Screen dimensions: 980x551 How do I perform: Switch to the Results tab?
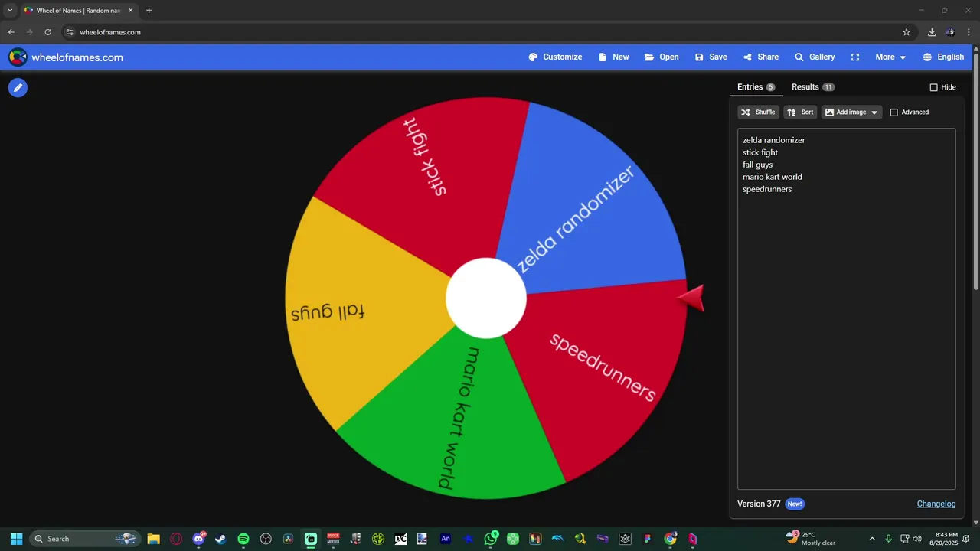812,87
